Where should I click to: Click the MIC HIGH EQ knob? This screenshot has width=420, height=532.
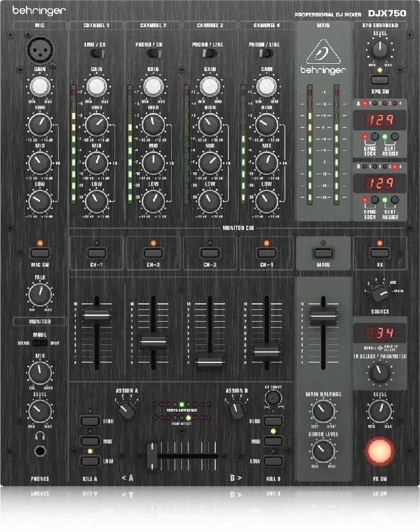[40, 124]
